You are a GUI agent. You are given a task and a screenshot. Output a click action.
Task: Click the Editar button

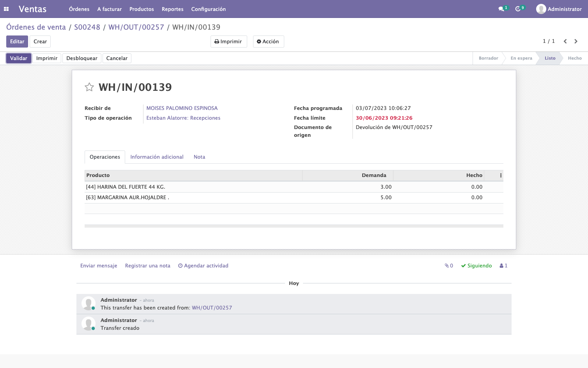click(17, 42)
